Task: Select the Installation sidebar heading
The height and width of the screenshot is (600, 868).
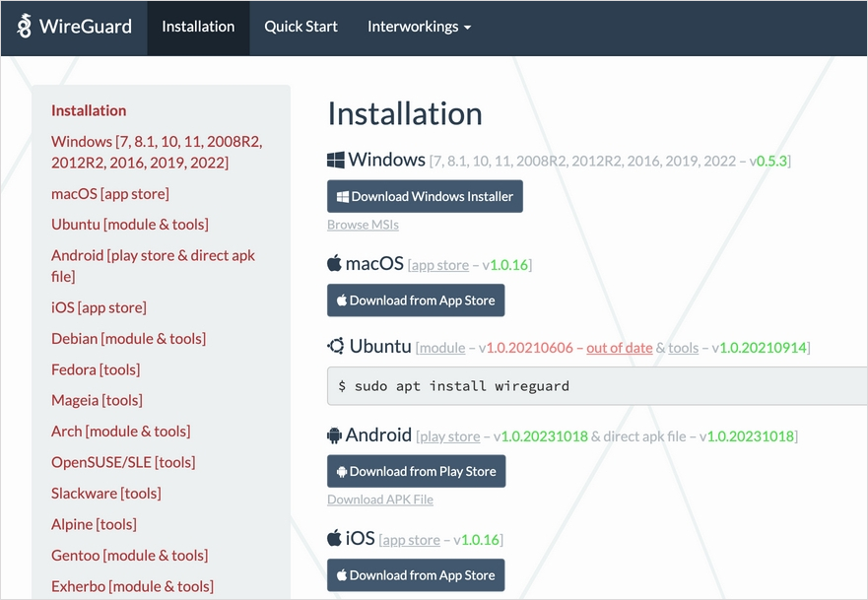Action: click(89, 110)
